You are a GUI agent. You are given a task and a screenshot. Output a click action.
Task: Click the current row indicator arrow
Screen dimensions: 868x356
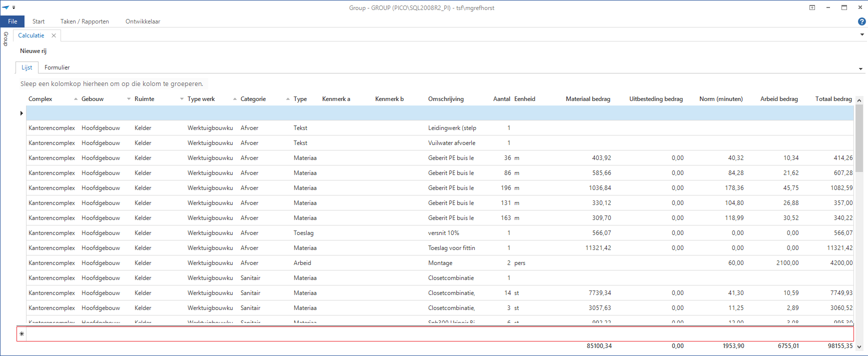point(22,113)
